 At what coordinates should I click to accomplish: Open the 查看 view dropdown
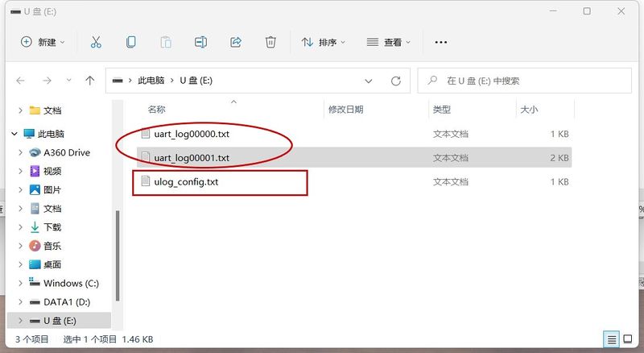[x=389, y=42]
